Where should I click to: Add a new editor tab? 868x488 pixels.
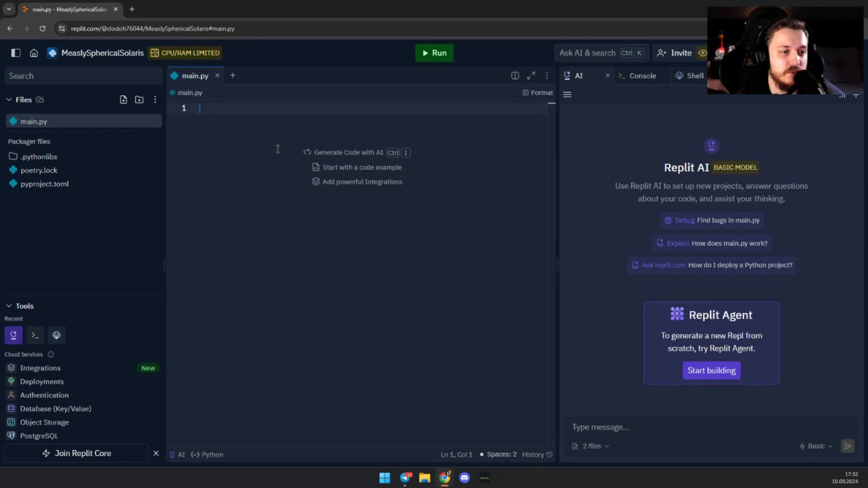(x=233, y=75)
